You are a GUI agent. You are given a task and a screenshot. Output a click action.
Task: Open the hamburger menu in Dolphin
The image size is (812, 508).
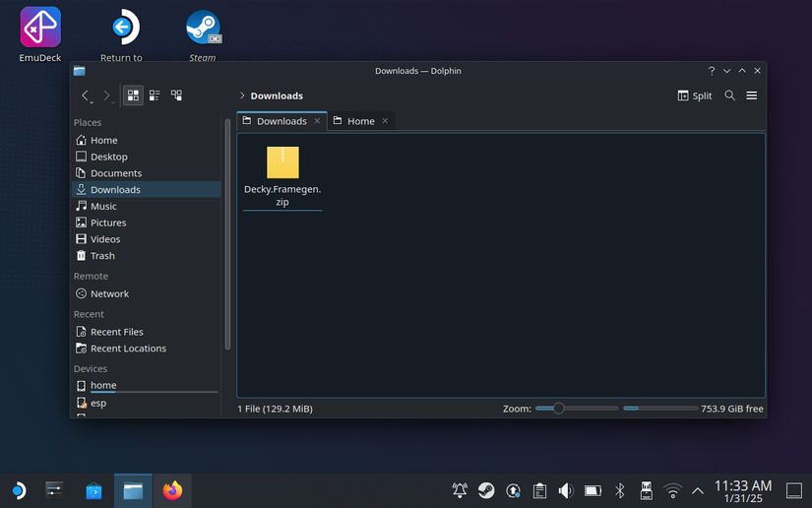pyautogui.click(x=751, y=95)
